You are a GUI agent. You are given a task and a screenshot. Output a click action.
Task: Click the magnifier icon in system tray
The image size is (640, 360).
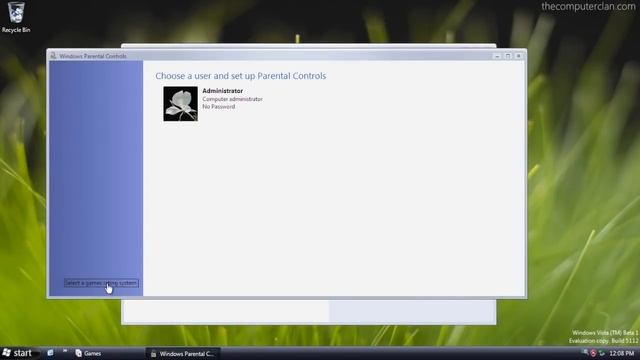click(x=586, y=353)
